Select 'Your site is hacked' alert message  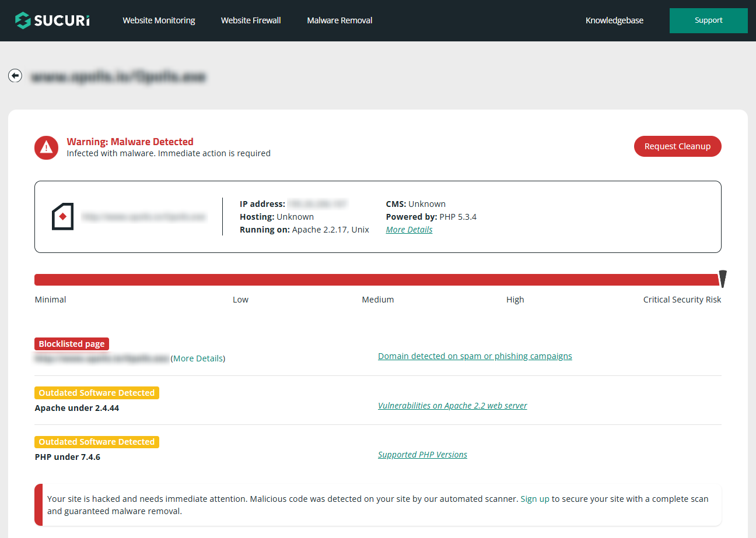tap(378, 505)
